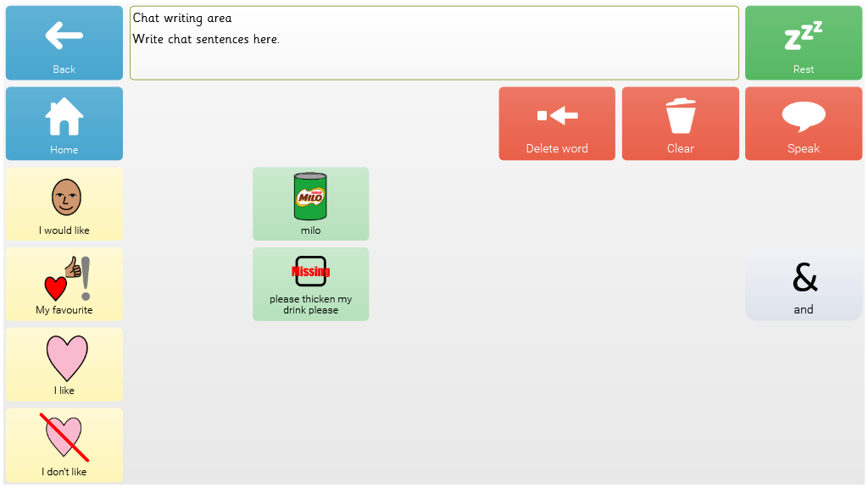This screenshot has width=868, height=488.
Task: Select the pink heart I like symbol
Action: tap(65, 358)
